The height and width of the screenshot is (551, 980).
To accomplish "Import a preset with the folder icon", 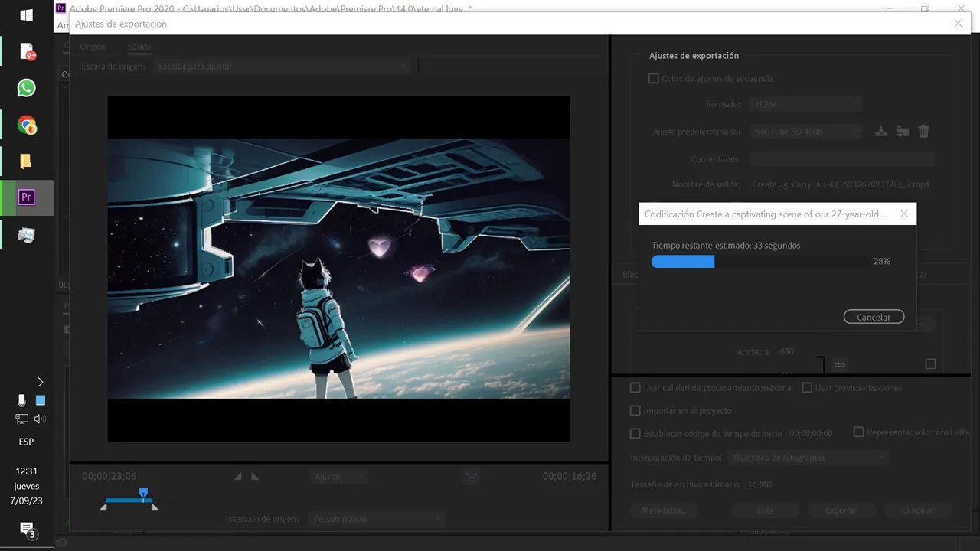I will [903, 132].
